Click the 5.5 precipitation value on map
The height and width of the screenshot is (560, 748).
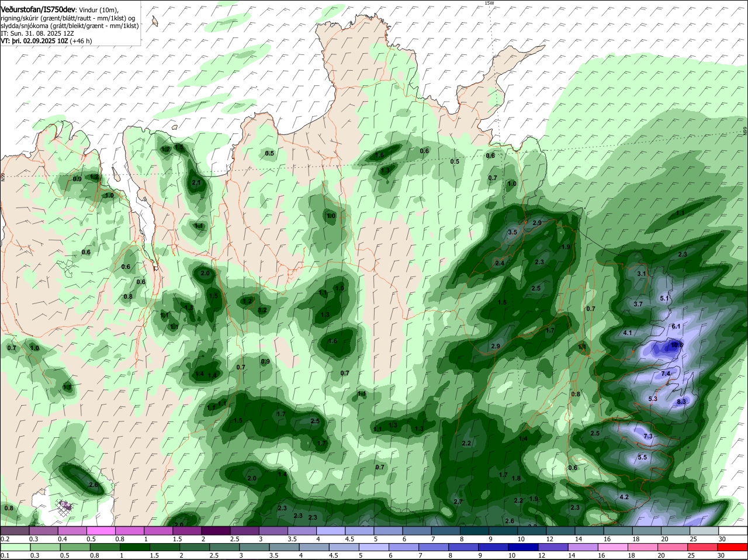(642, 457)
